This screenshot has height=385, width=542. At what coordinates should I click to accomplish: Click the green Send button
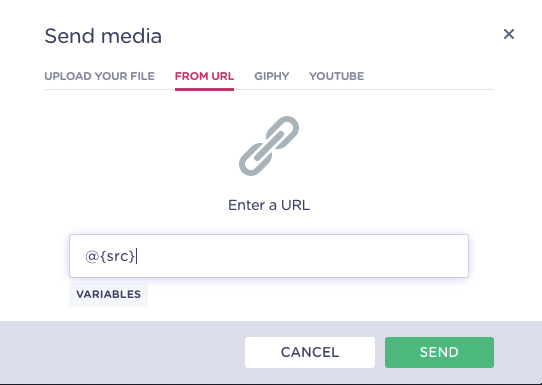pyautogui.click(x=439, y=352)
